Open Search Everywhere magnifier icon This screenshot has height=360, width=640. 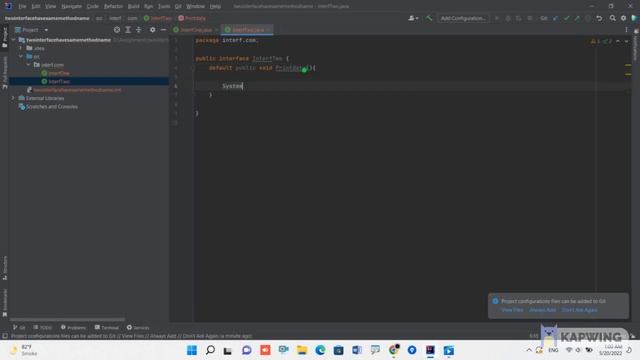[x=613, y=18]
